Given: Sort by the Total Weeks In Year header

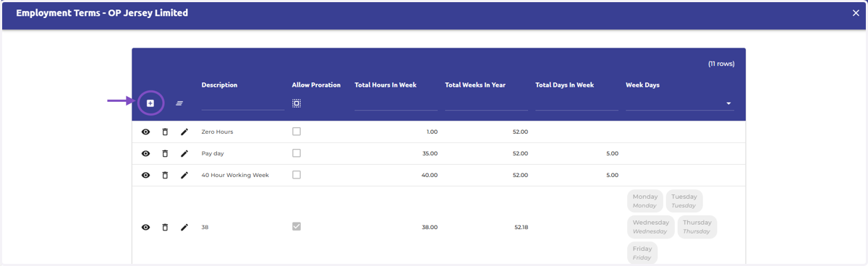Looking at the screenshot, I should coord(475,85).
